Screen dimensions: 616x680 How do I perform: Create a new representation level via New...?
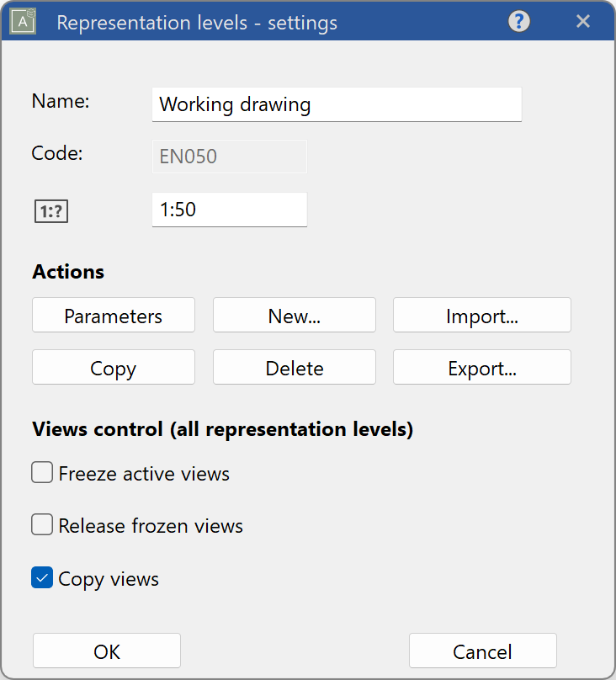click(x=294, y=316)
